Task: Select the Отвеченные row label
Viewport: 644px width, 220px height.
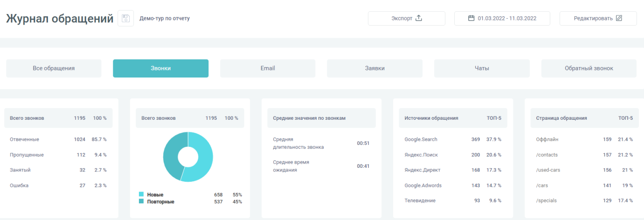Action: 24,139
